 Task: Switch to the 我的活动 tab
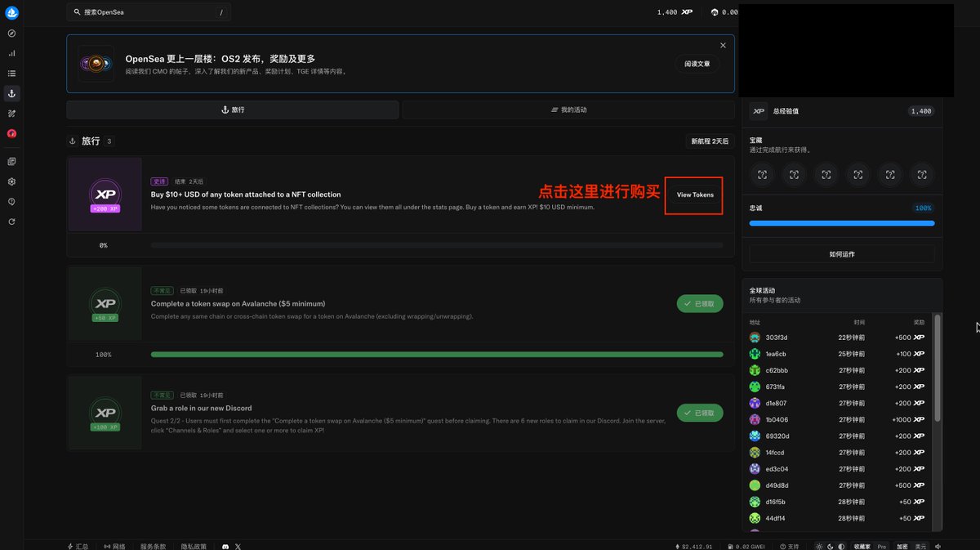[x=568, y=110]
